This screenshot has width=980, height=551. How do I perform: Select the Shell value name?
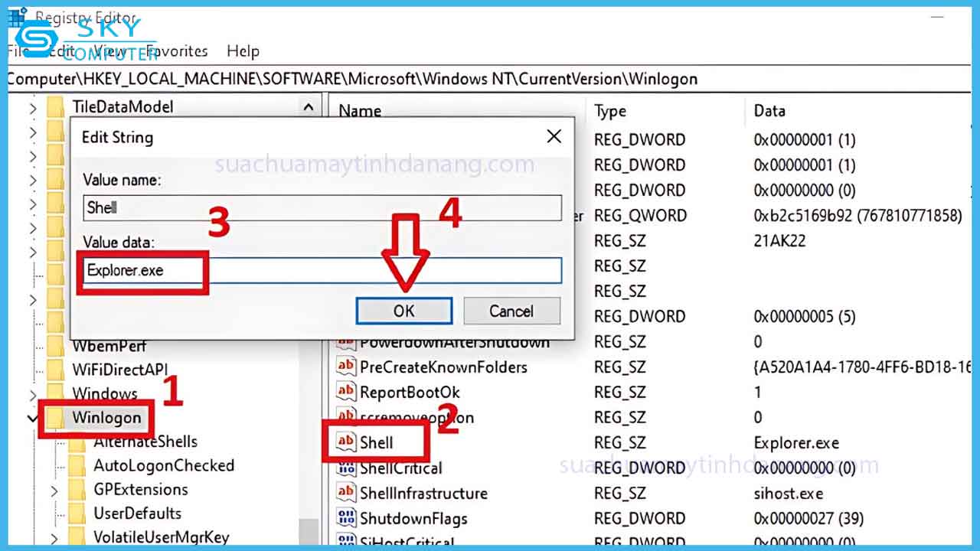pos(376,442)
